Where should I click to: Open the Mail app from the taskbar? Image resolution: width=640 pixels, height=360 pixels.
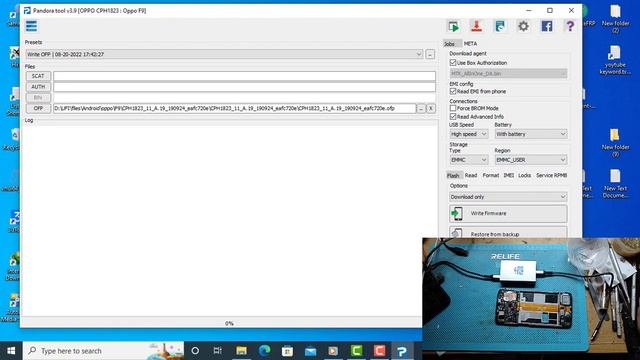pos(310,351)
